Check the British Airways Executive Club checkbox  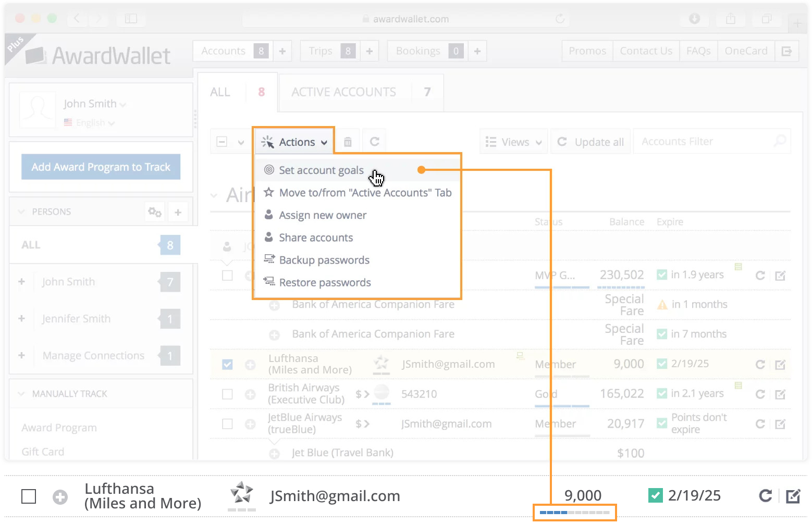227,394
